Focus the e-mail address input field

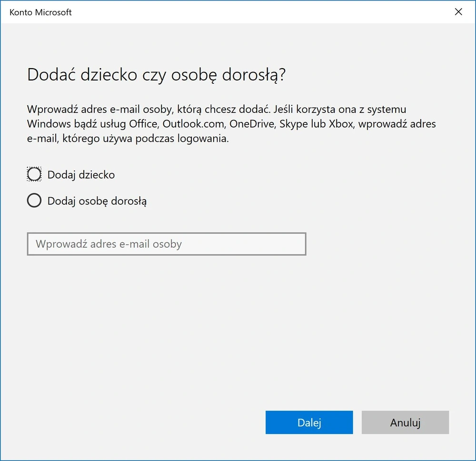click(166, 244)
